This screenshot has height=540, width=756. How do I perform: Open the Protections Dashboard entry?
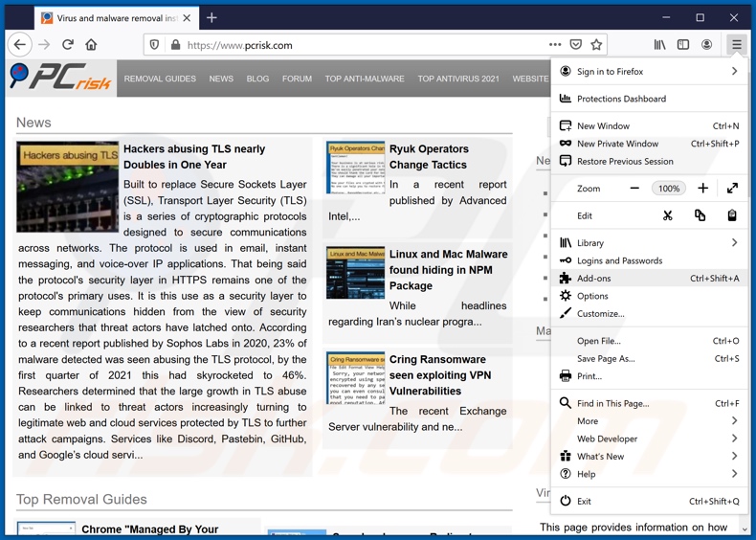tap(621, 99)
